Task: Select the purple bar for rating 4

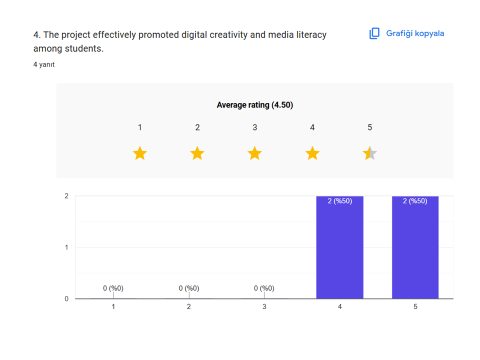Action: pyautogui.click(x=340, y=247)
